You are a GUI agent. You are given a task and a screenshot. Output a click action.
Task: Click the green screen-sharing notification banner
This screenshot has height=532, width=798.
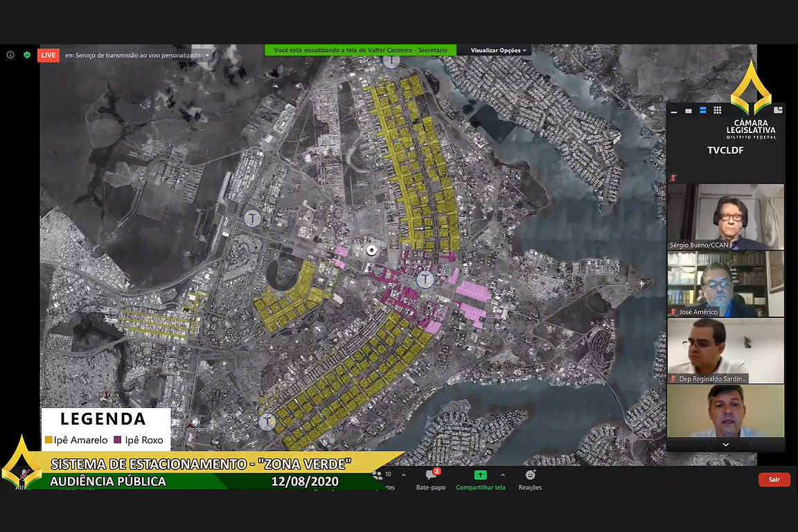point(360,51)
